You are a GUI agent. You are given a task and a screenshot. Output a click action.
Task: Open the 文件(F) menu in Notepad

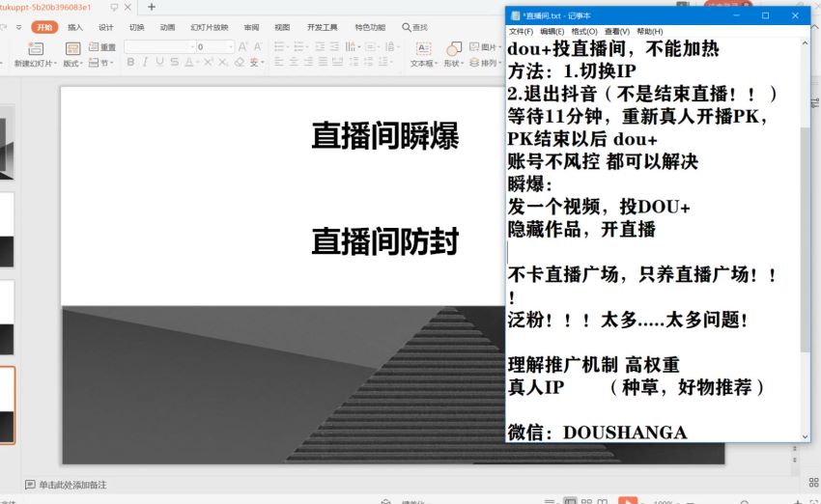(521, 32)
